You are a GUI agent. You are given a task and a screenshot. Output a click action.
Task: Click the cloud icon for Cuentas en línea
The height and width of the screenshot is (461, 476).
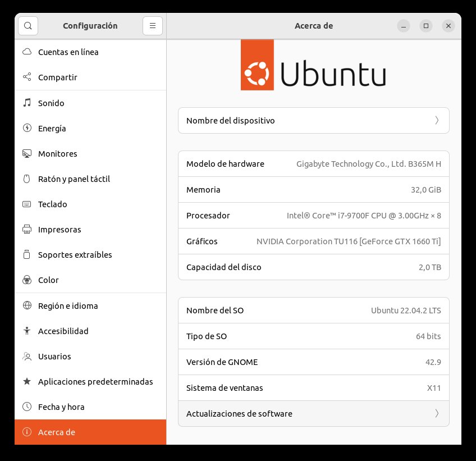(x=27, y=52)
